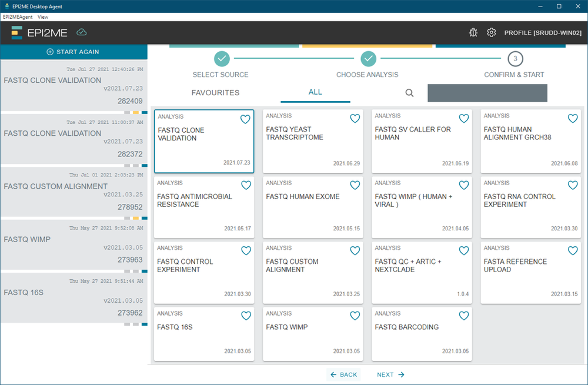
Task: Toggle heart on FASTQ Human Alignment GRCh38
Action: pyautogui.click(x=573, y=119)
